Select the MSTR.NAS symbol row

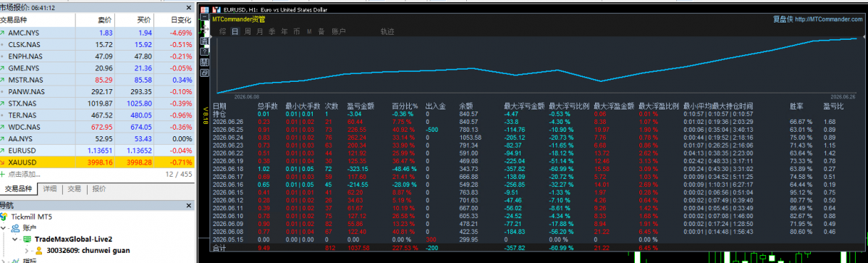(x=97, y=80)
